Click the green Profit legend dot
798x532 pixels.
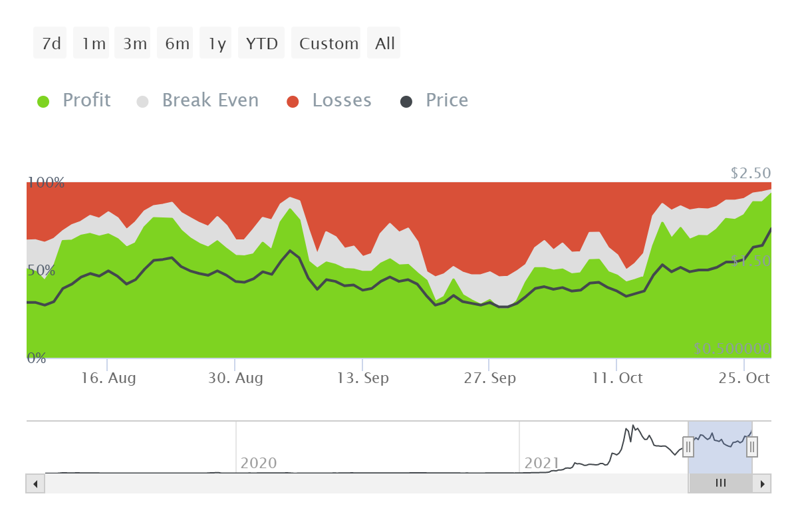[43, 102]
